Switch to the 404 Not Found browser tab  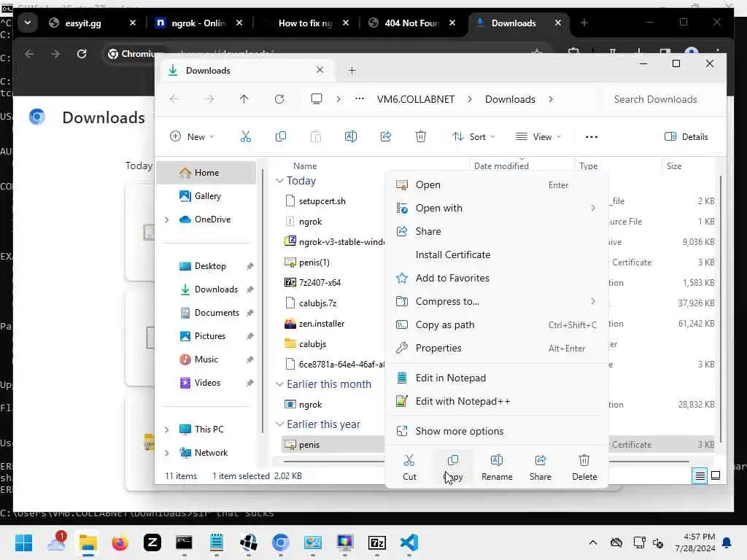(411, 23)
